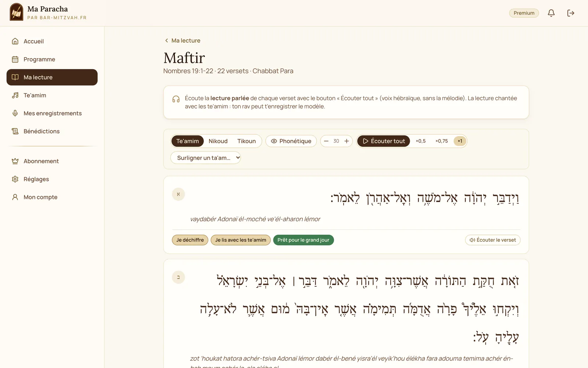Mark verse א as Je déchiffre
The height and width of the screenshot is (368, 588).
tap(190, 240)
